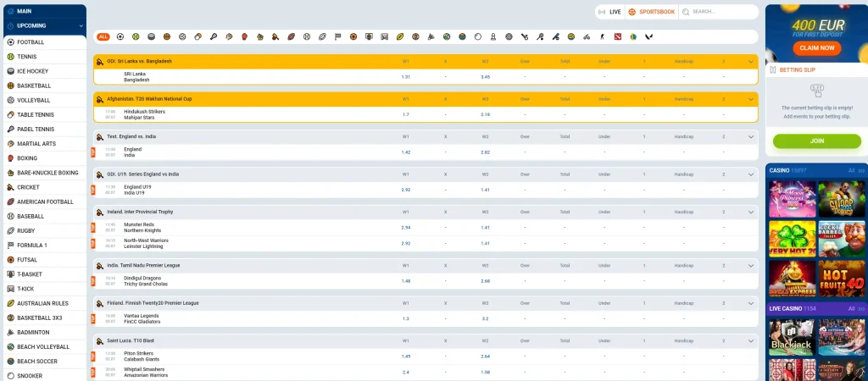Pick W1 odds 2.94 for Munster Reds
Image resolution: width=868 pixels, height=381 pixels.
point(406,227)
